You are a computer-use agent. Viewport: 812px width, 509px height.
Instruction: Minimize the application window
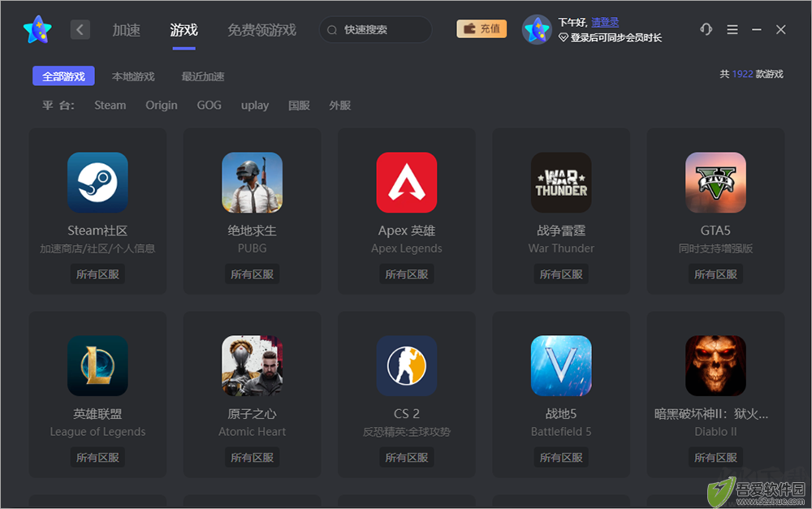(757, 29)
